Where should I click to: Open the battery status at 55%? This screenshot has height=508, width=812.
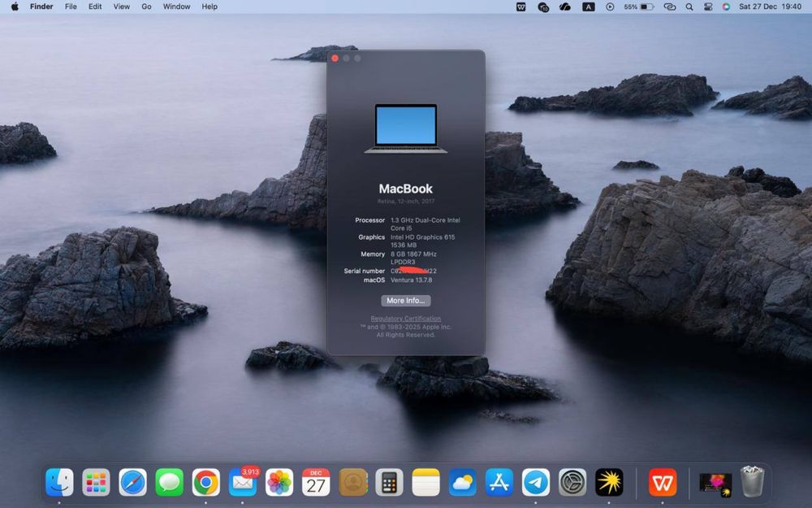click(639, 7)
